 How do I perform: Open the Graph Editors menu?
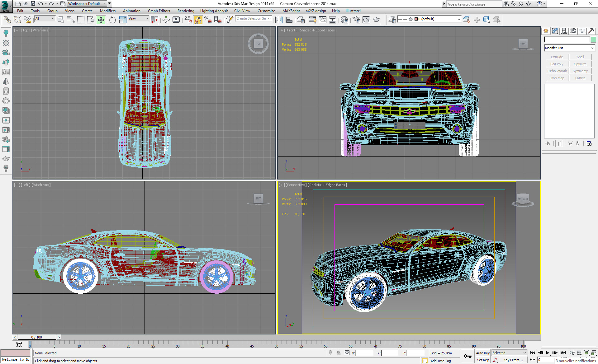coord(159,11)
